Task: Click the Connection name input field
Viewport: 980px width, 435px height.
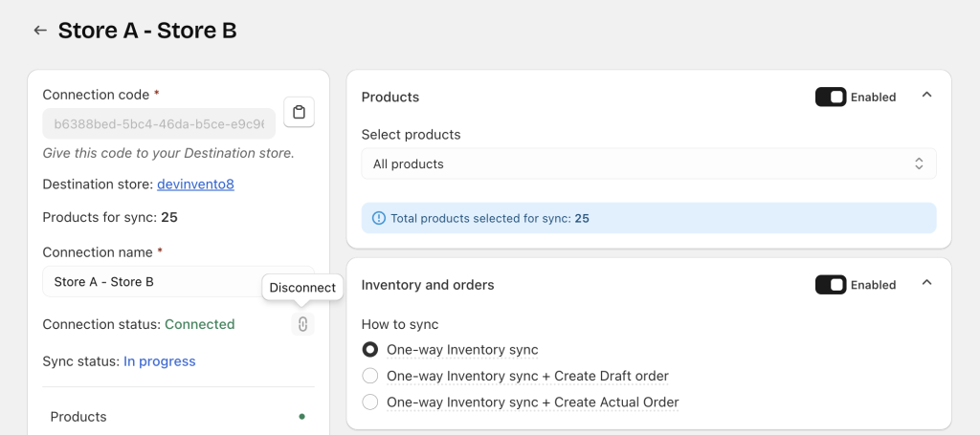Action: coord(153,283)
